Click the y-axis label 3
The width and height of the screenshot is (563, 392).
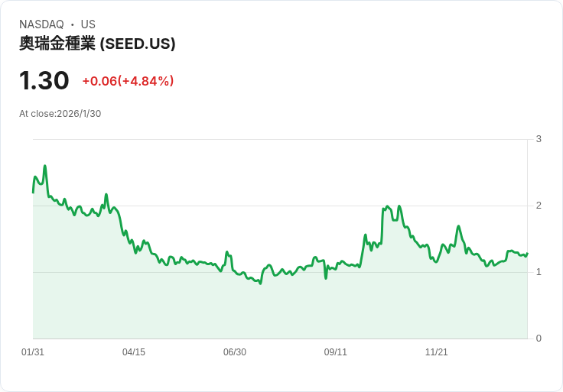(539, 139)
